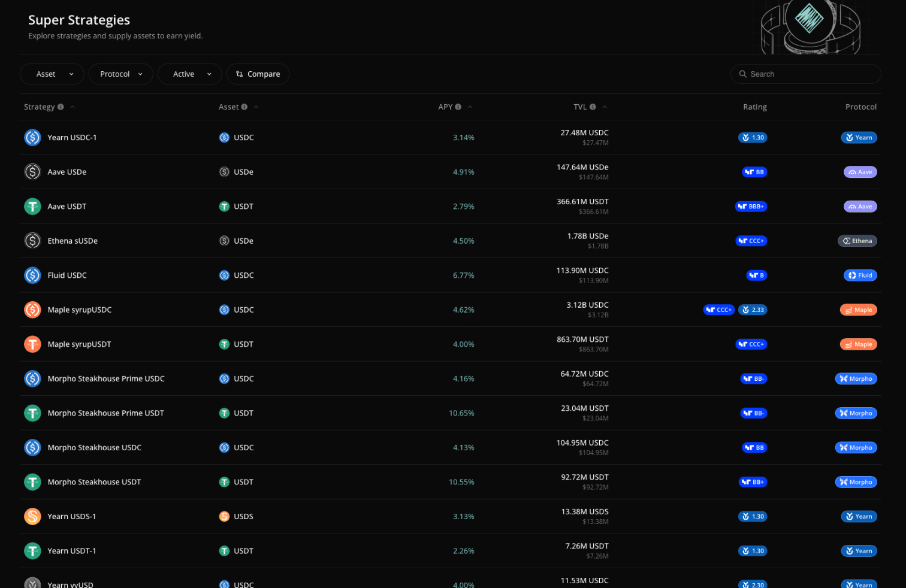Click the Aave protocol badge in Aave USDe row
906x588 pixels.
coord(860,172)
